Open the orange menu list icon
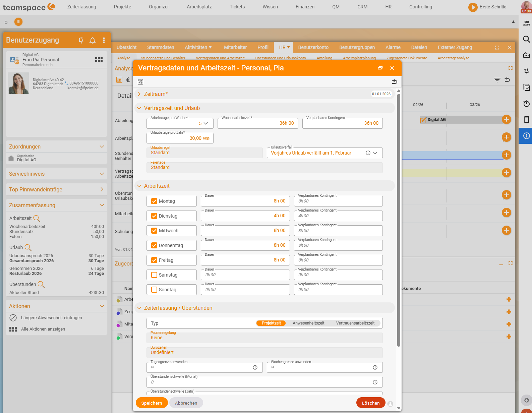 (x=18, y=22)
